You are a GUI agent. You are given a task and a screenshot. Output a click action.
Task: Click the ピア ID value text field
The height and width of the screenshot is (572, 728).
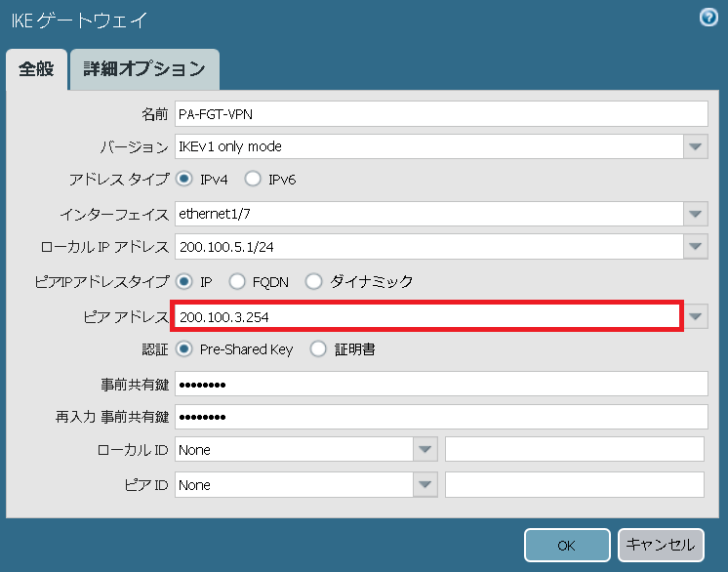pyautogui.click(x=575, y=485)
